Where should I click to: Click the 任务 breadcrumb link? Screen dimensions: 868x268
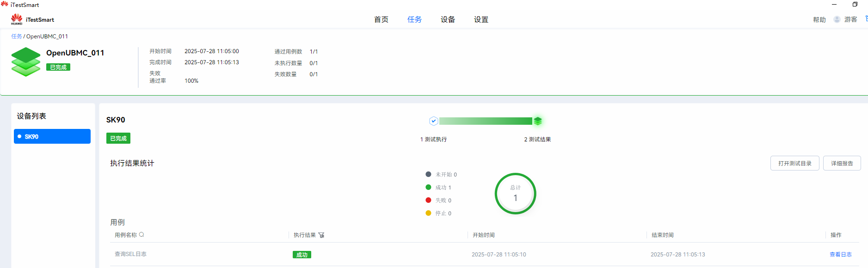16,37
